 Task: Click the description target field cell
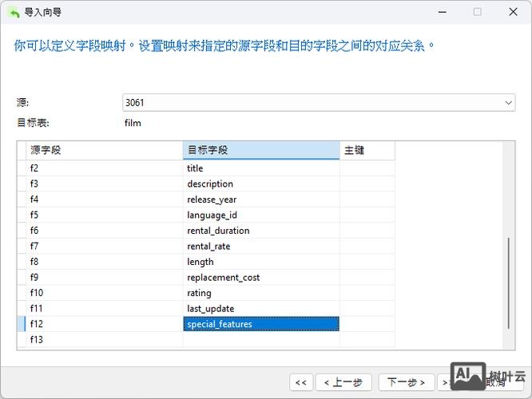(261, 184)
